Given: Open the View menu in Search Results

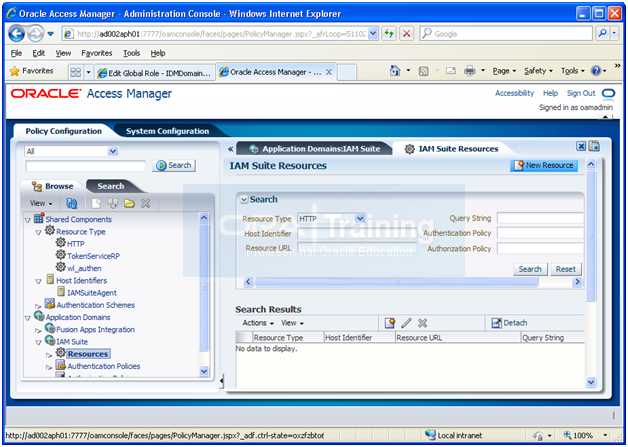Looking at the screenshot, I should click(x=292, y=323).
